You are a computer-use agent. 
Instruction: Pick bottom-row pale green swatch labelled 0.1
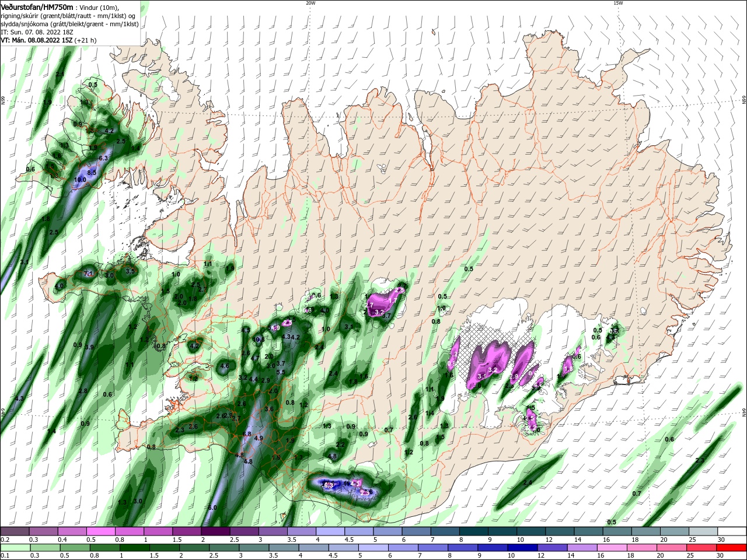(x=15, y=548)
